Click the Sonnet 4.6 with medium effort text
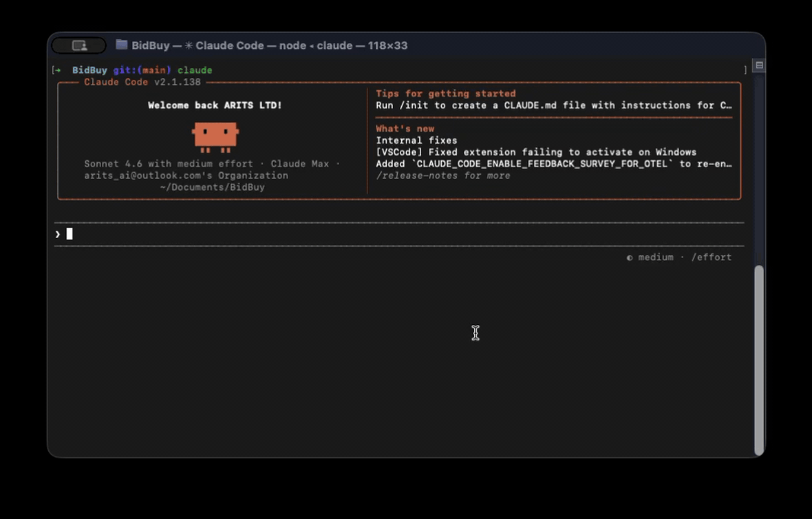 169,164
